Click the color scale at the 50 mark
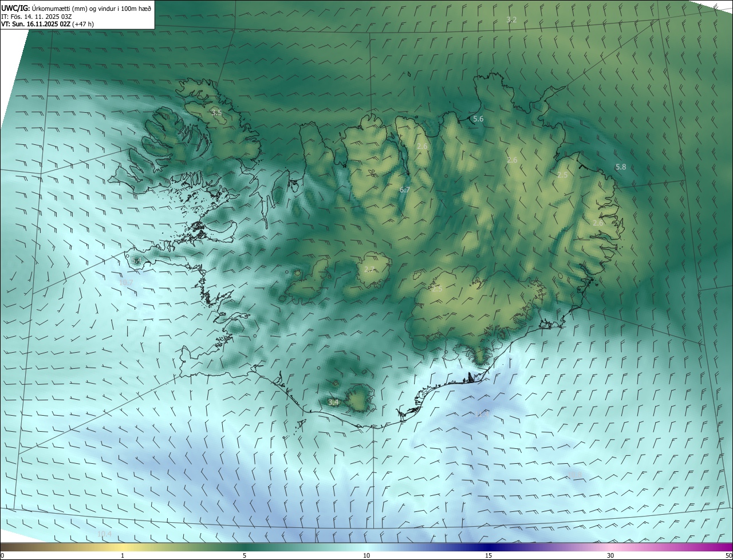Viewport: 733px width, 560px height. point(728,555)
